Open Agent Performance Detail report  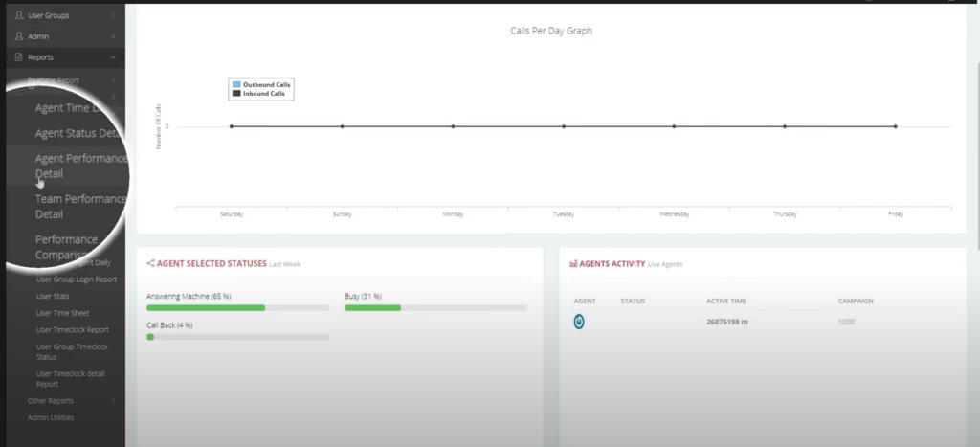coord(80,166)
